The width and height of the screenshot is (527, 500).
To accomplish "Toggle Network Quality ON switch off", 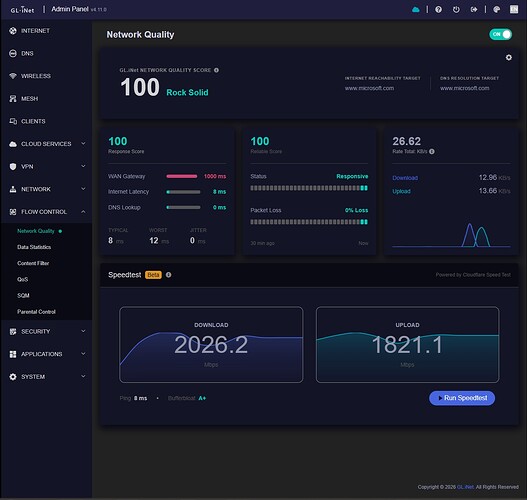I will (x=500, y=34).
